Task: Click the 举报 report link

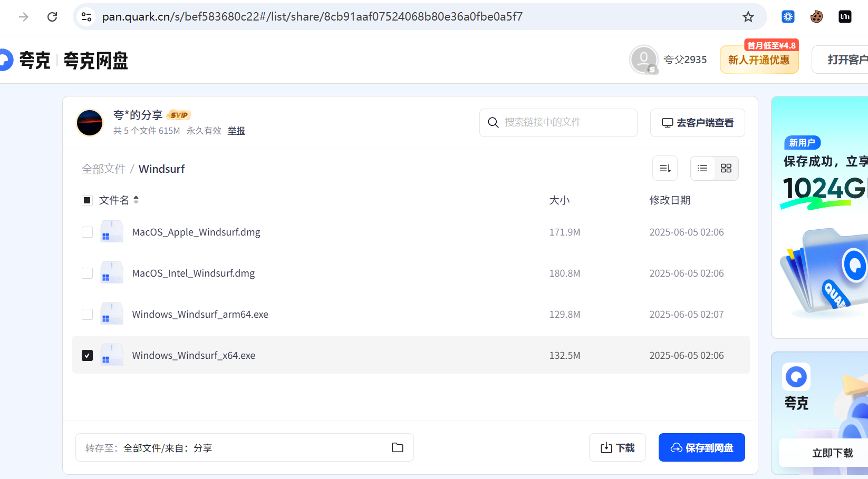Action: tap(236, 131)
